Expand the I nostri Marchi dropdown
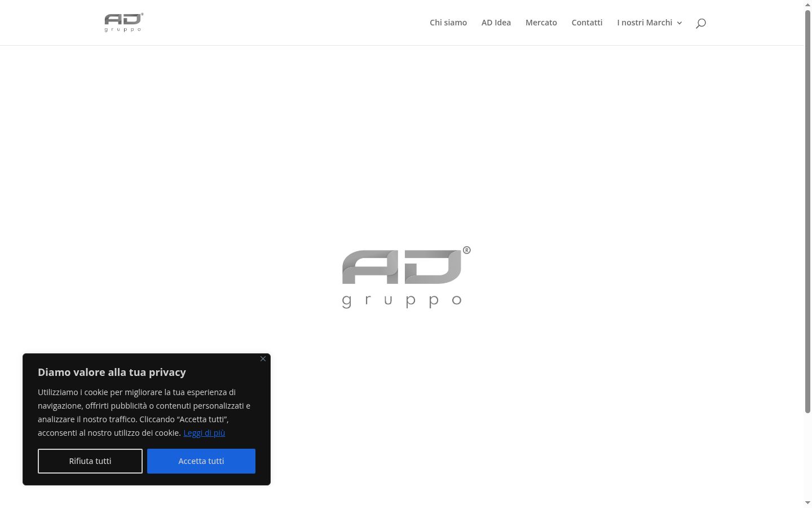812x508 pixels. (x=650, y=23)
